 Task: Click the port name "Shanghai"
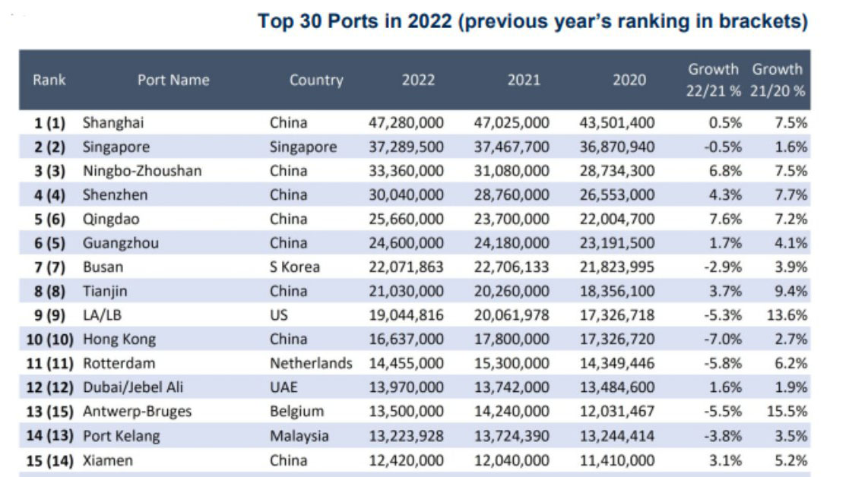point(113,123)
